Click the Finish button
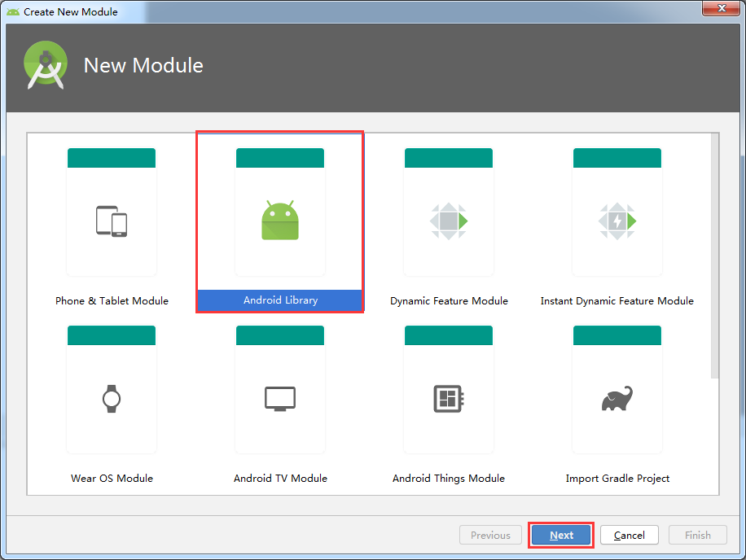 (698, 536)
